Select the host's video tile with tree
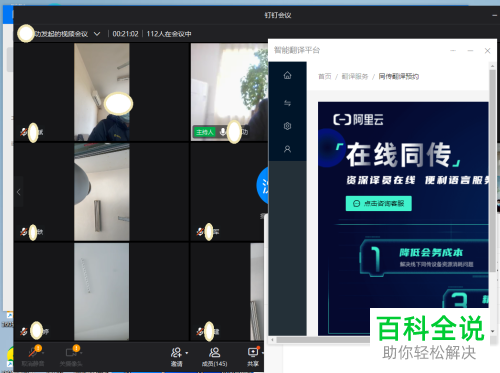 point(229,92)
